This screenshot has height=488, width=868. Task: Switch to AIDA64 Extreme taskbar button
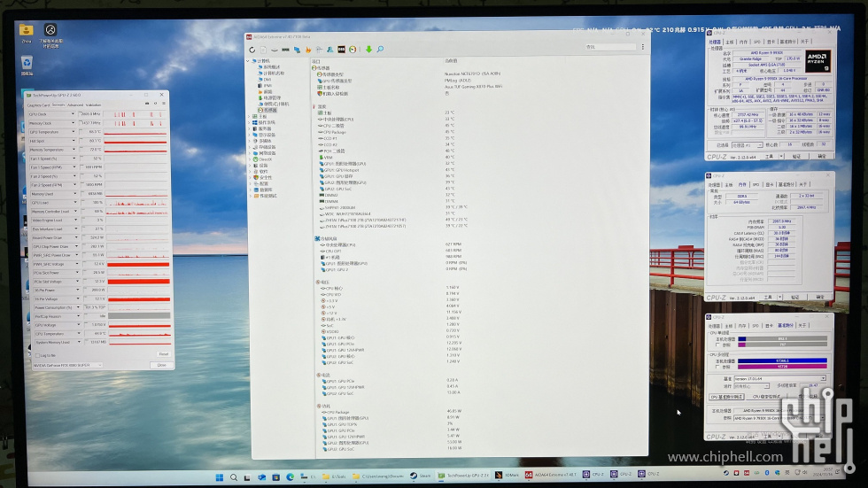[550, 475]
